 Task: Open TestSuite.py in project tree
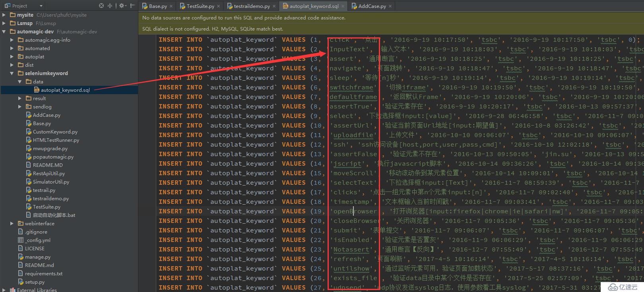(x=47, y=207)
